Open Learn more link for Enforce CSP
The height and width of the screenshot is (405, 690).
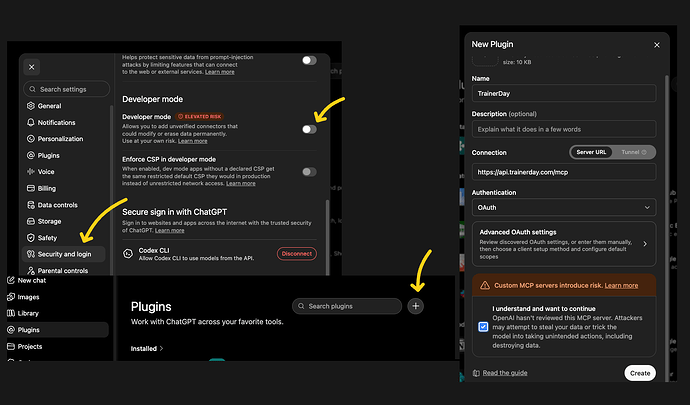[241, 184]
